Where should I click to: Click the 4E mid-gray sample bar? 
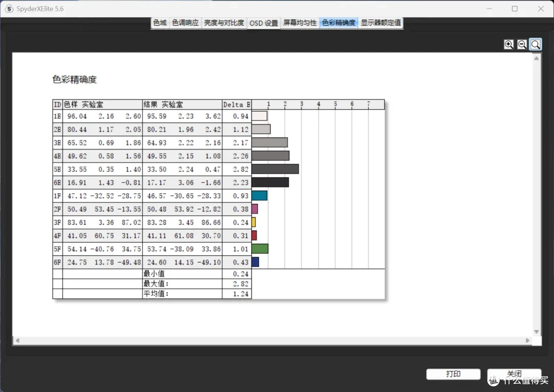click(x=270, y=156)
